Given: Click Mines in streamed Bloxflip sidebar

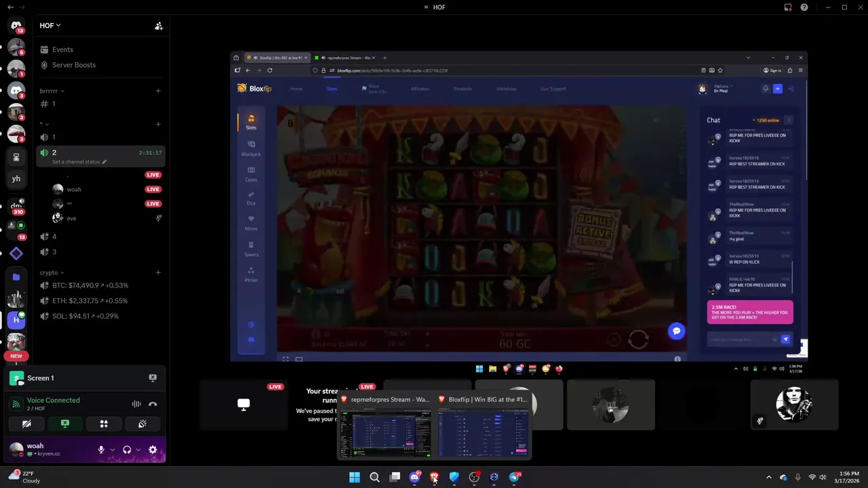Looking at the screenshot, I should (251, 223).
